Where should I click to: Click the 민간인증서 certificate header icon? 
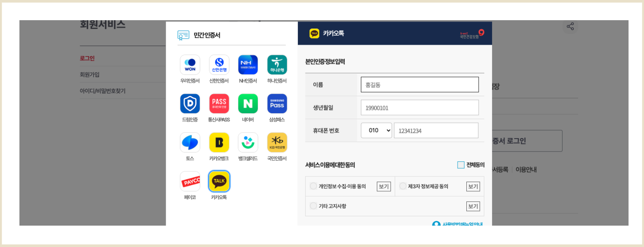[x=183, y=35]
